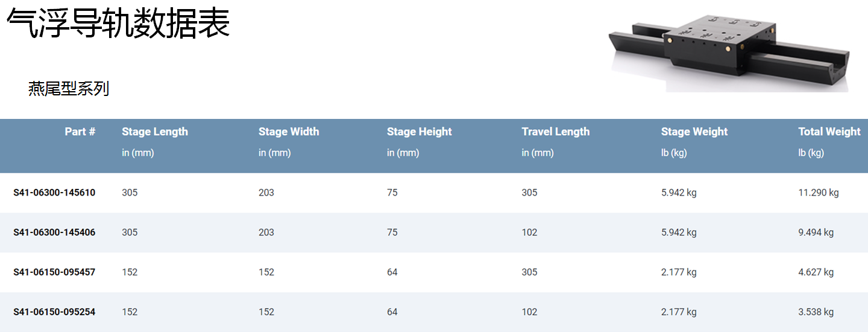Click the 燕尾型系列 subtitle text

click(68, 89)
